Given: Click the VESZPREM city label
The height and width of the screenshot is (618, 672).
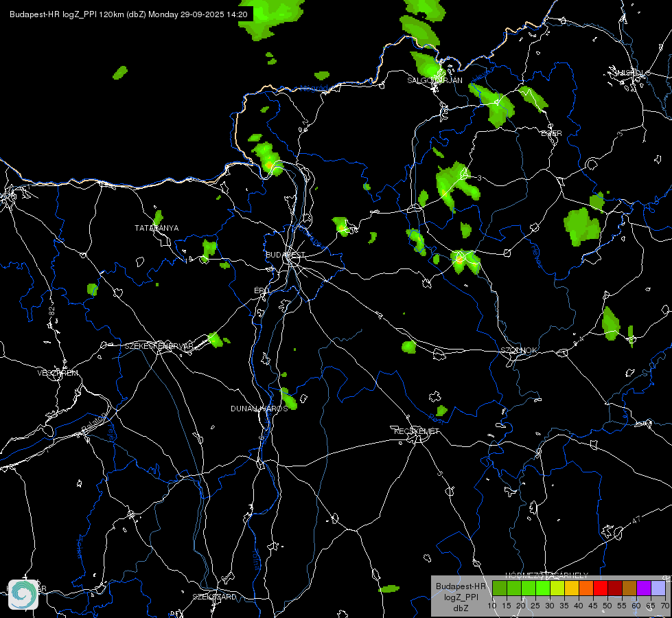Looking at the screenshot, I should click(x=58, y=373).
